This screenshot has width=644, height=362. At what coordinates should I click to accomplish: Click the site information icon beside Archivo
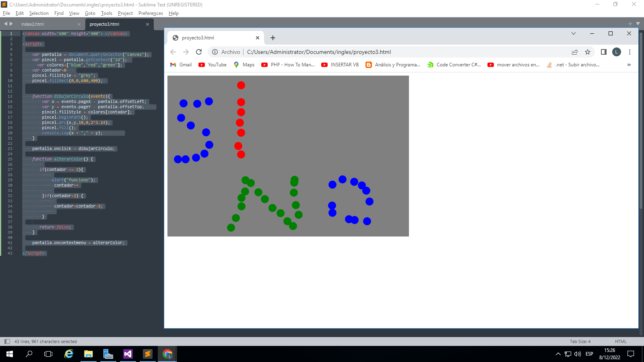click(x=215, y=52)
